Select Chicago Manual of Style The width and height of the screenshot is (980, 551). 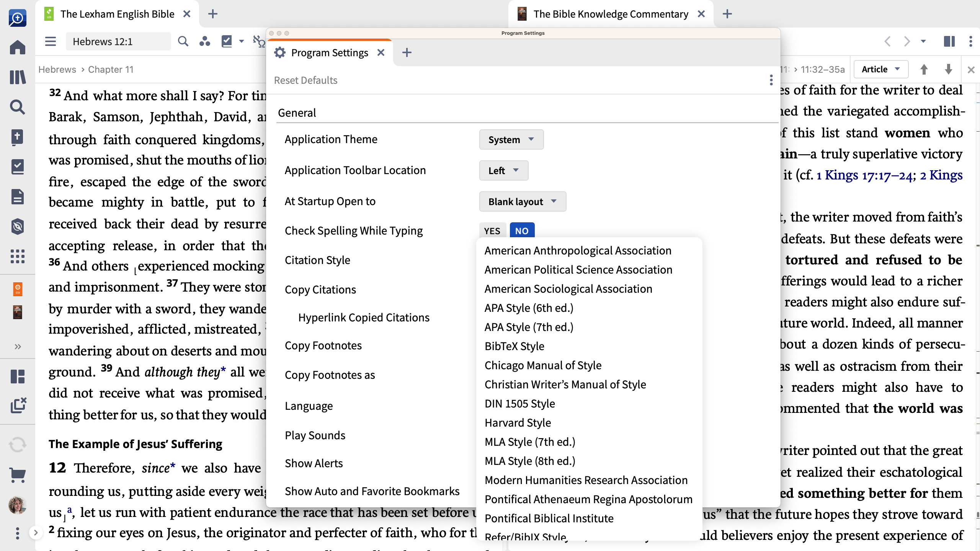[x=543, y=365]
